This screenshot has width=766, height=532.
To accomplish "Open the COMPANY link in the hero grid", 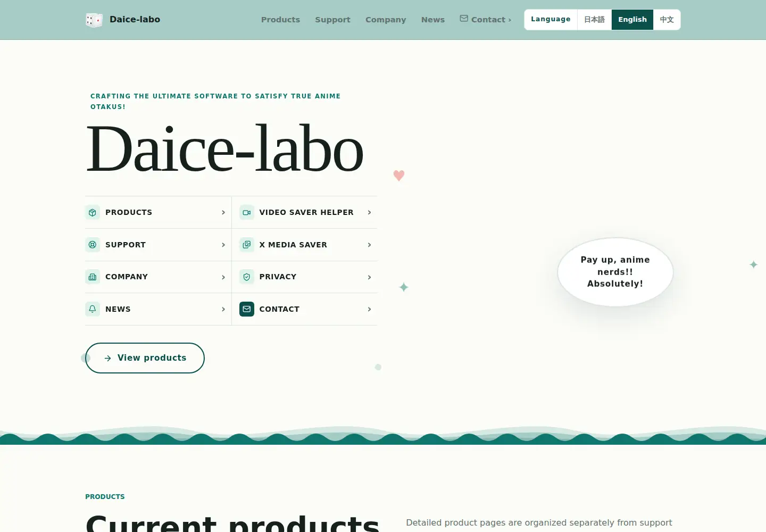I will [158, 277].
